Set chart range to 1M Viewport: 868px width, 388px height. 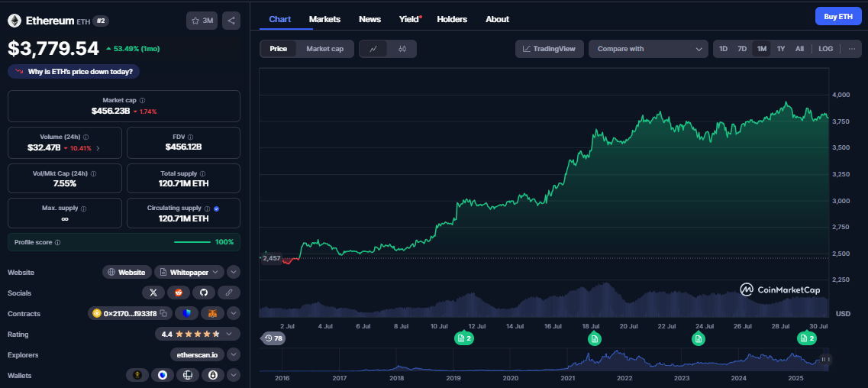point(762,49)
